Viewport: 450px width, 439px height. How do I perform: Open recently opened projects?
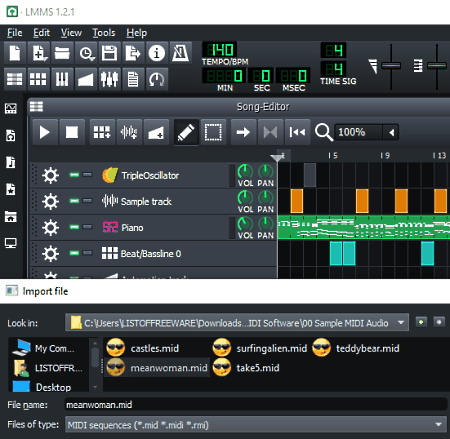point(86,53)
